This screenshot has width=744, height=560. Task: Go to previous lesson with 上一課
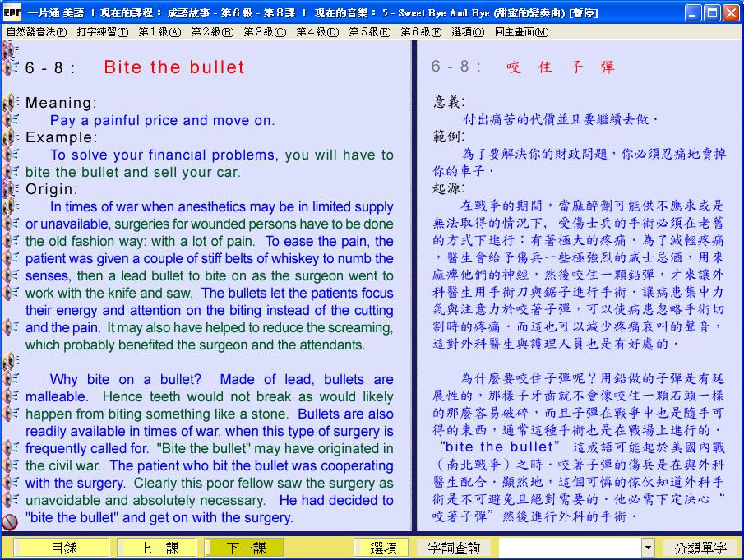point(155,548)
